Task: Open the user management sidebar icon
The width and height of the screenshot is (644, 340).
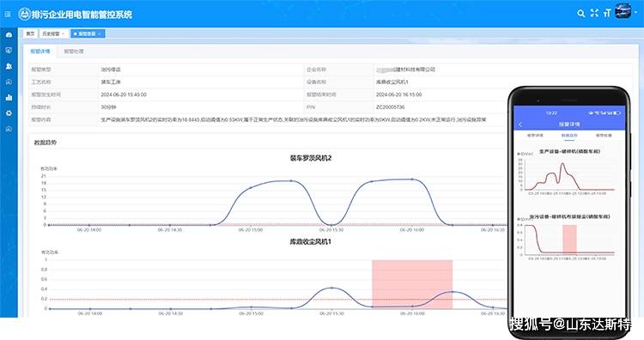Action: coord(9,66)
